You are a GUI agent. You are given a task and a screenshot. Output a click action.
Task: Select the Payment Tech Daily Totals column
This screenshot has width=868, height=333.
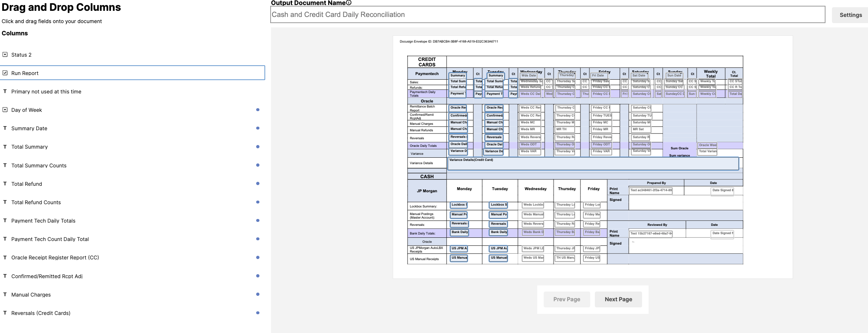43,221
